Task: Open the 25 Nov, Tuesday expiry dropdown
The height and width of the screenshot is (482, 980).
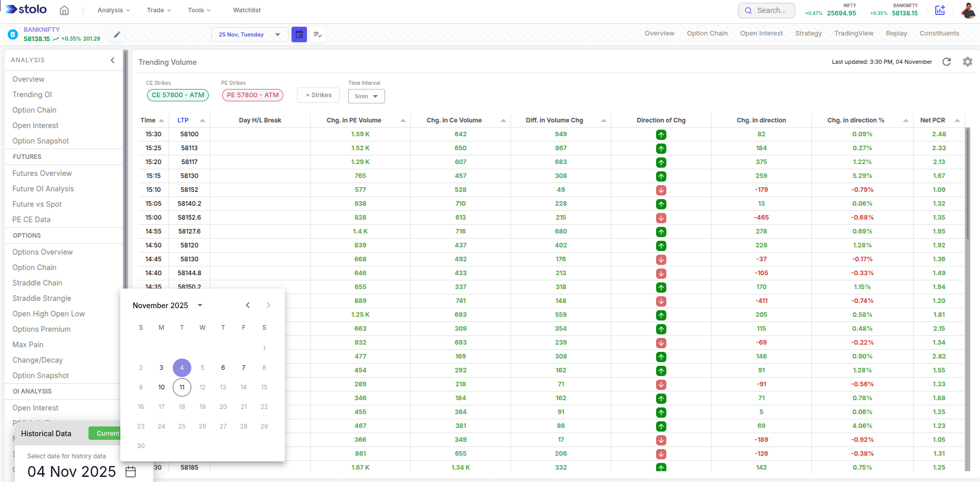Action: click(x=249, y=34)
